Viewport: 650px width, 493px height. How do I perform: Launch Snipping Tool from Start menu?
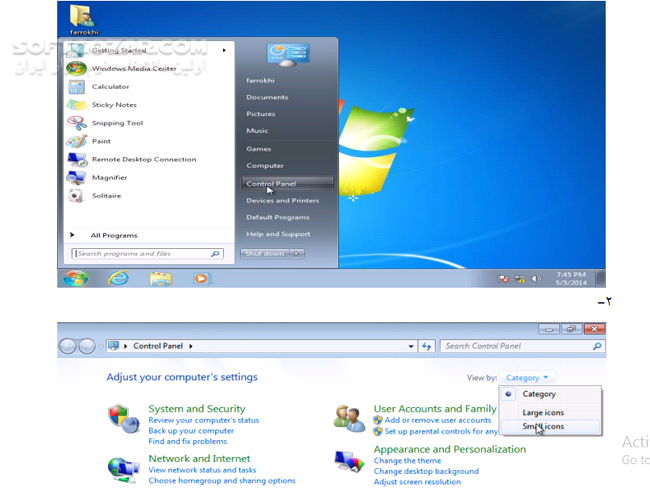118,123
